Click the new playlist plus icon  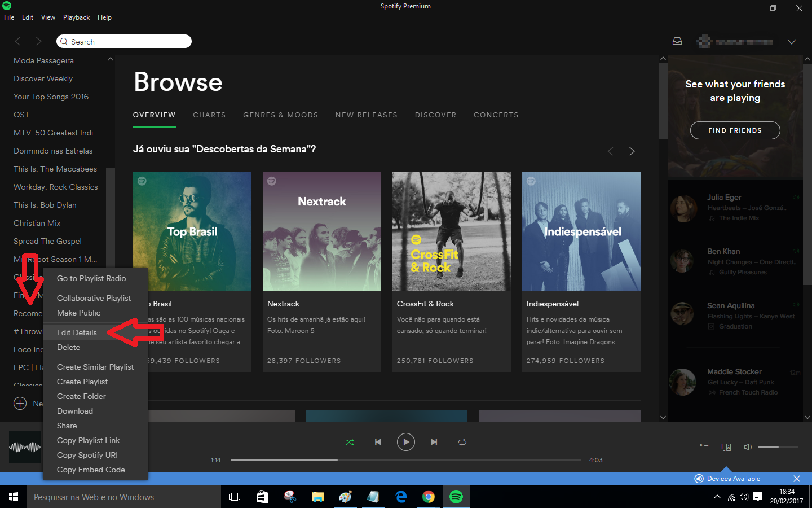pos(20,403)
